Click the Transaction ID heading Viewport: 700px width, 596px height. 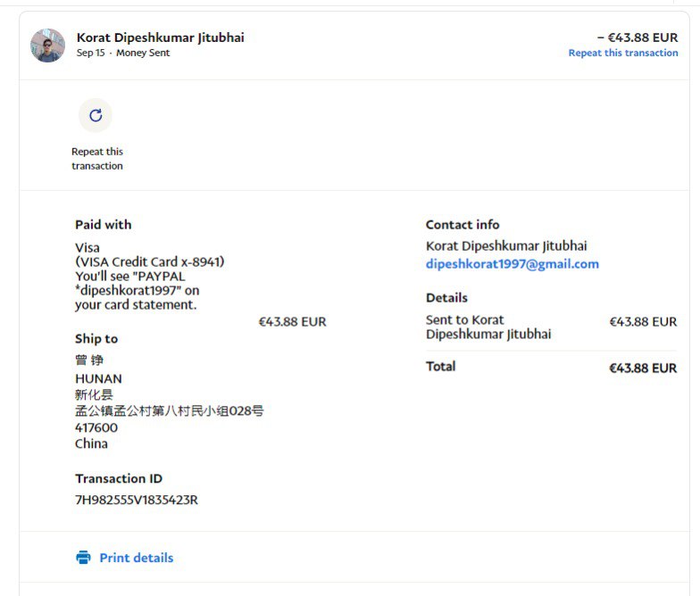[118, 479]
